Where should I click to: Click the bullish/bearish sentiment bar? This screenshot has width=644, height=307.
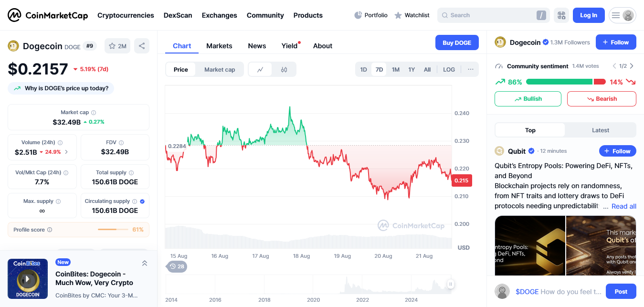point(566,82)
